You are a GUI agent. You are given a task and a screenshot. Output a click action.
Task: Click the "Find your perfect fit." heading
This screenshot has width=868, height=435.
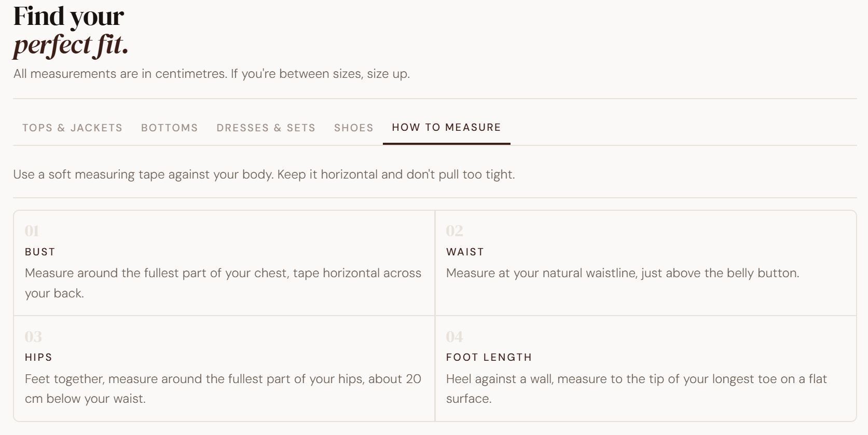[71, 30]
